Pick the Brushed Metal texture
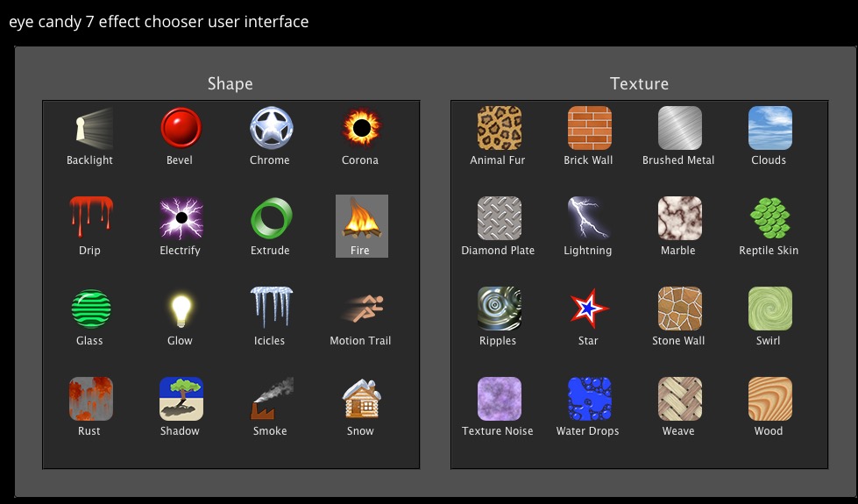This screenshot has width=858, height=504. point(679,128)
